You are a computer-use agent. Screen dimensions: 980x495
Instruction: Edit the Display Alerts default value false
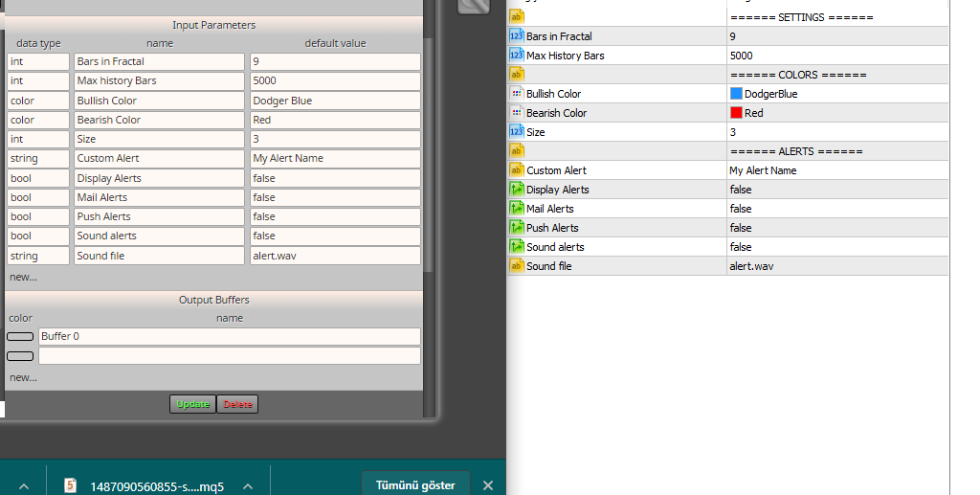click(x=336, y=178)
